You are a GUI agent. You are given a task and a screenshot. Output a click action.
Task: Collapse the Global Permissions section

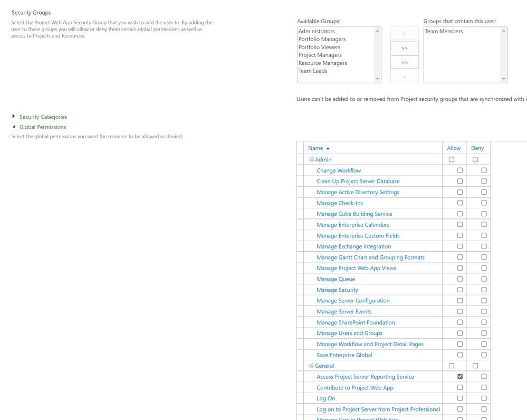[43, 127]
